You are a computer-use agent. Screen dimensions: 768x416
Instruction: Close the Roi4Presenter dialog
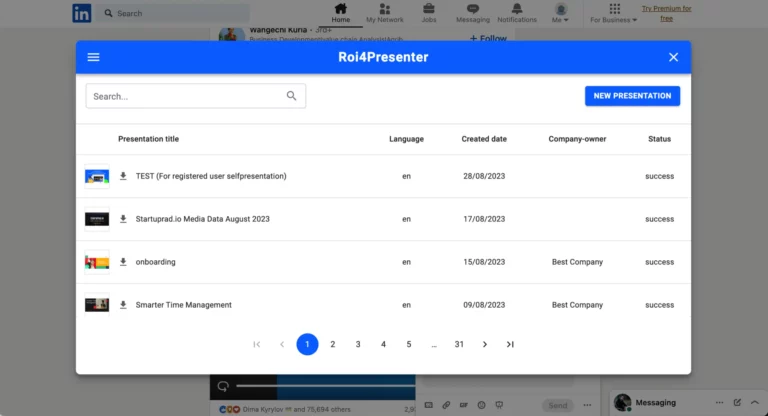[x=673, y=57]
